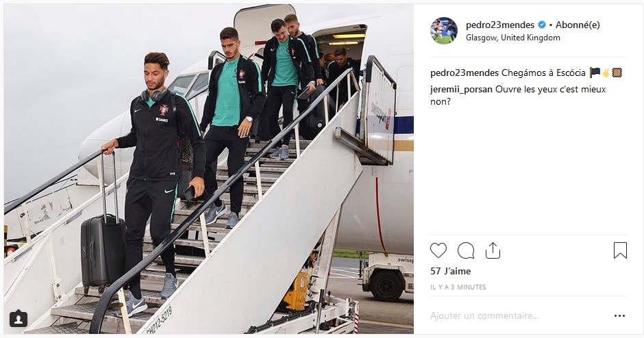Save the post with the bookmark icon
The width and height of the screenshot is (644, 338).
click(620, 250)
